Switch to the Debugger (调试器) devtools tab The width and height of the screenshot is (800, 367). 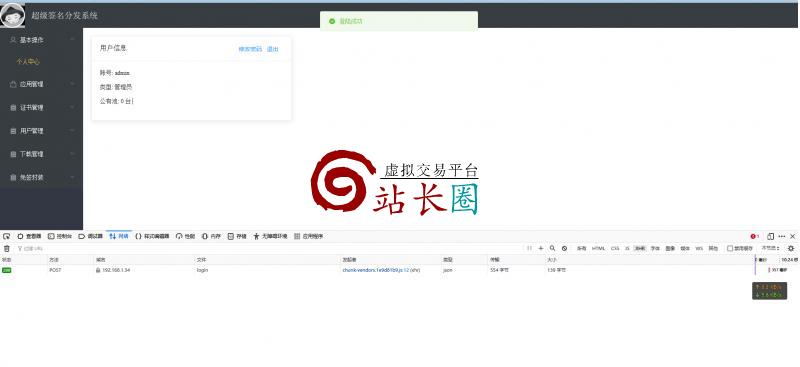90,236
